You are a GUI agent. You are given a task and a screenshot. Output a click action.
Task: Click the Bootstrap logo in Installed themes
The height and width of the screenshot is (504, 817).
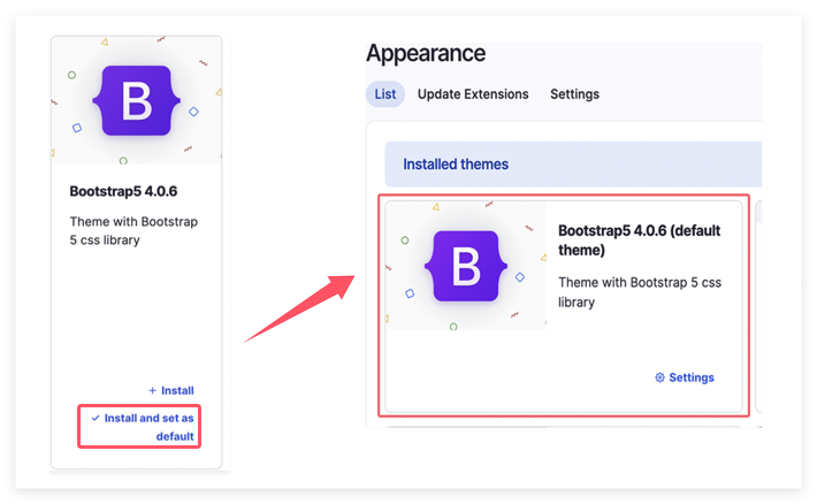pyautogui.click(x=465, y=266)
